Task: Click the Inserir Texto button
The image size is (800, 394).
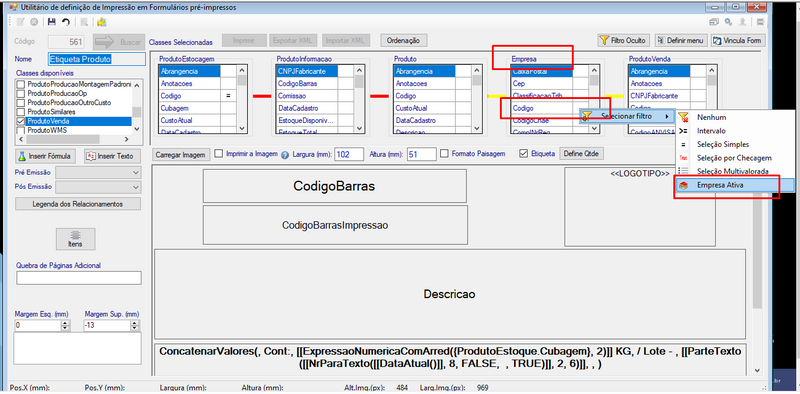Action: point(112,156)
